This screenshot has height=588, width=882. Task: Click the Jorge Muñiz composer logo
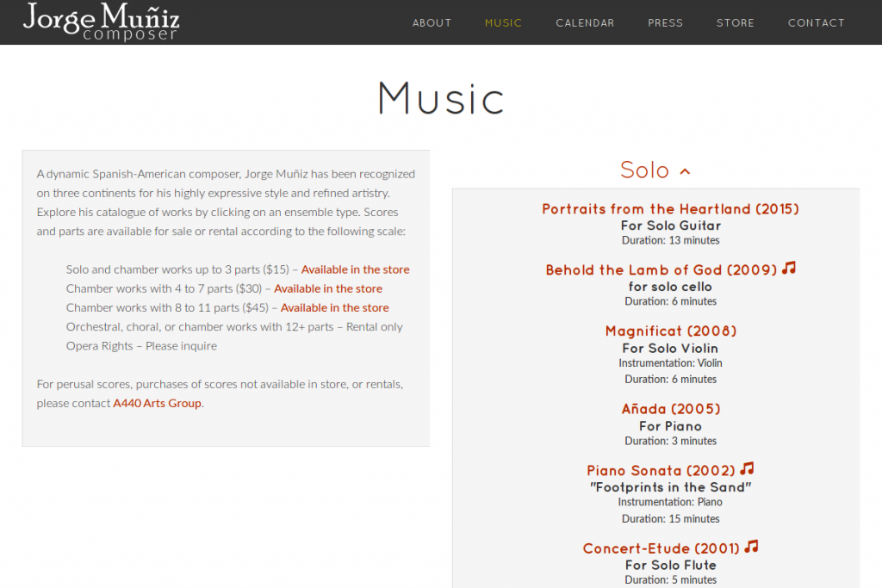tap(102, 22)
